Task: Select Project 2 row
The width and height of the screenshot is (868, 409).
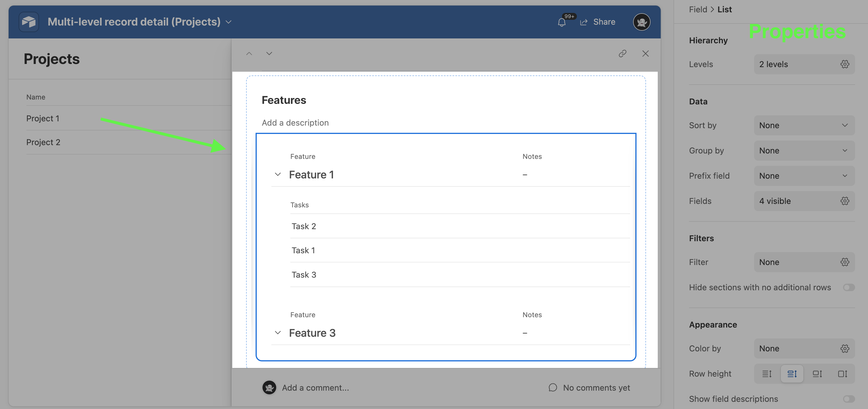Action: point(129,142)
